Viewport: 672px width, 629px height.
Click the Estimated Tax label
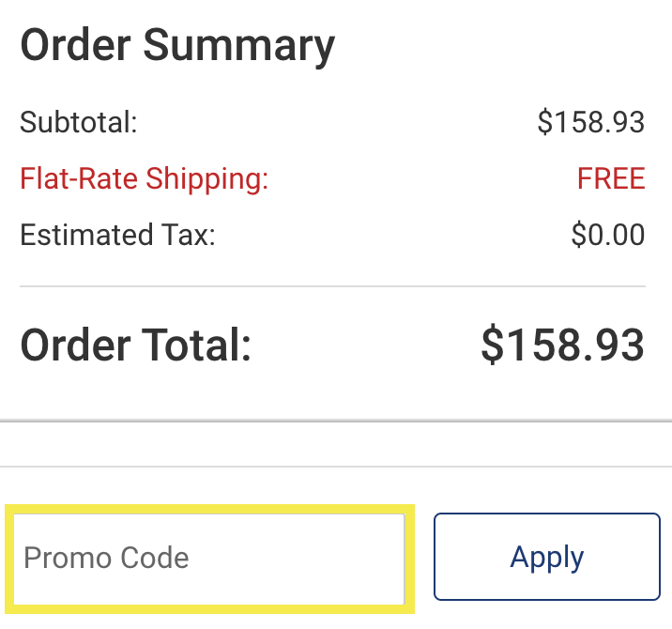[117, 234]
